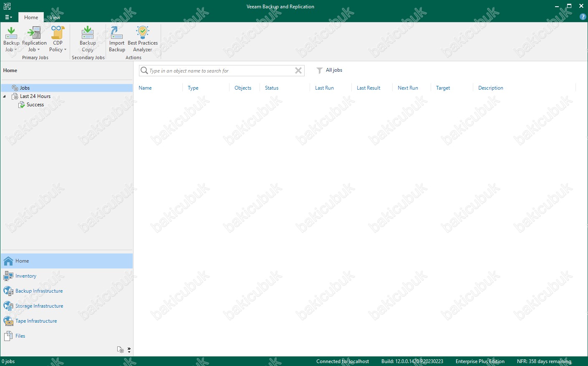Image resolution: width=588 pixels, height=366 pixels.
Task: Open the Storage Infrastructure view
Action: point(67,306)
